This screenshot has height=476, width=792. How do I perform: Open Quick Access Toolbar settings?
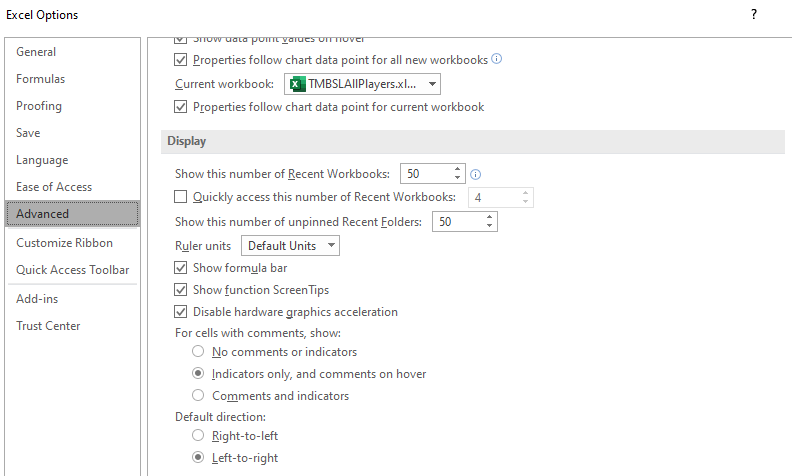pos(72,270)
